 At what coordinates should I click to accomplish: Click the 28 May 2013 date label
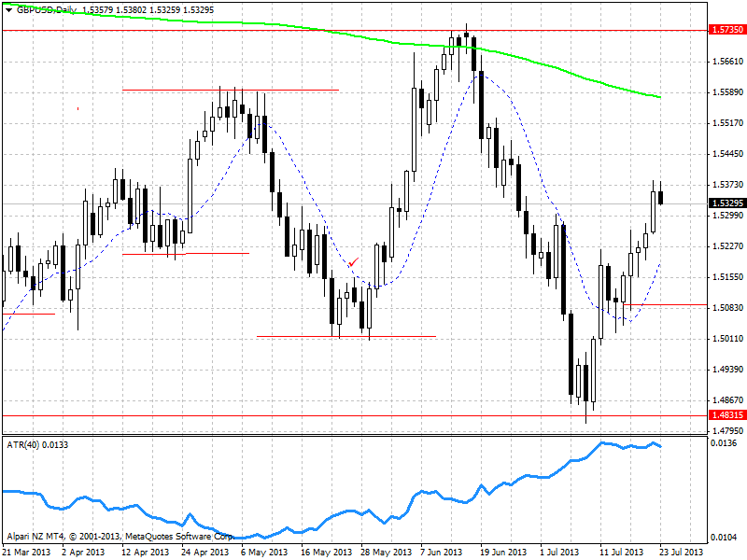387,553
